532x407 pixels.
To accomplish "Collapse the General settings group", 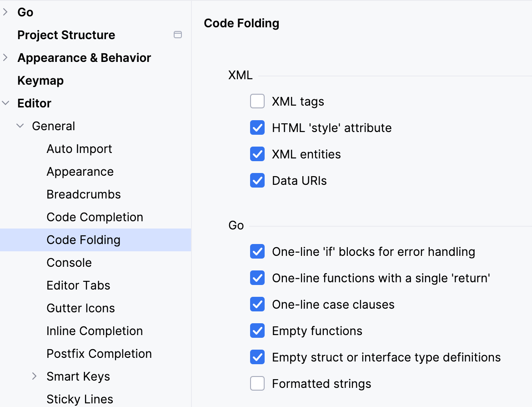I will [20, 126].
